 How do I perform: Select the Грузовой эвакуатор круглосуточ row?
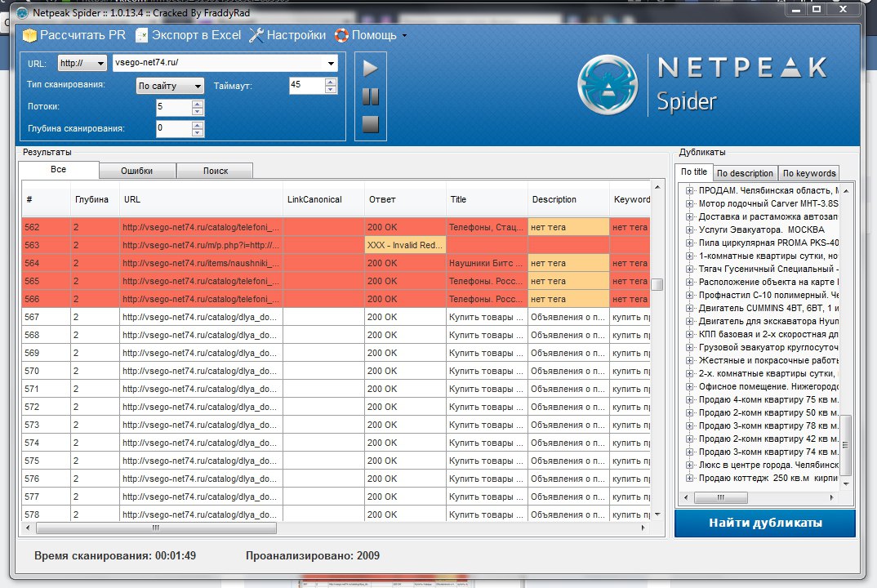tap(768, 347)
